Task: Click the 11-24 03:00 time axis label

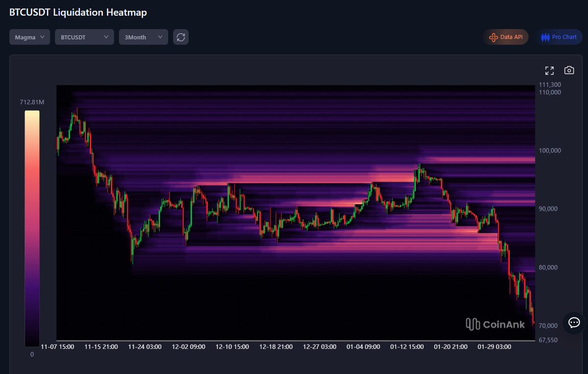Action: (x=145, y=347)
